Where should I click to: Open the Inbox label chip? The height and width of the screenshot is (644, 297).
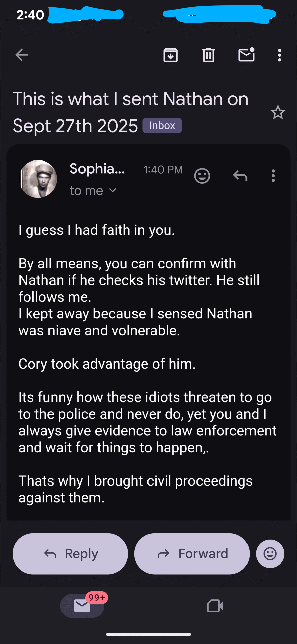(162, 125)
